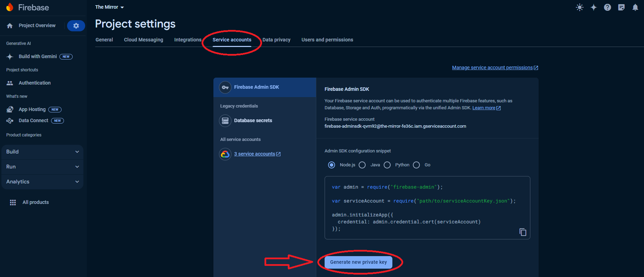Expand the Analytics category
This screenshot has width=644, height=277.
(x=42, y=182)
